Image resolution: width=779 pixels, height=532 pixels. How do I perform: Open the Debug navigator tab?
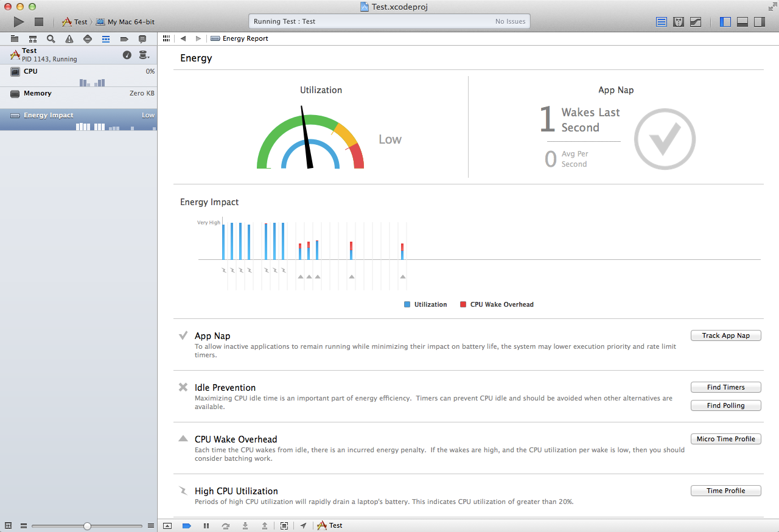point(106,39)
